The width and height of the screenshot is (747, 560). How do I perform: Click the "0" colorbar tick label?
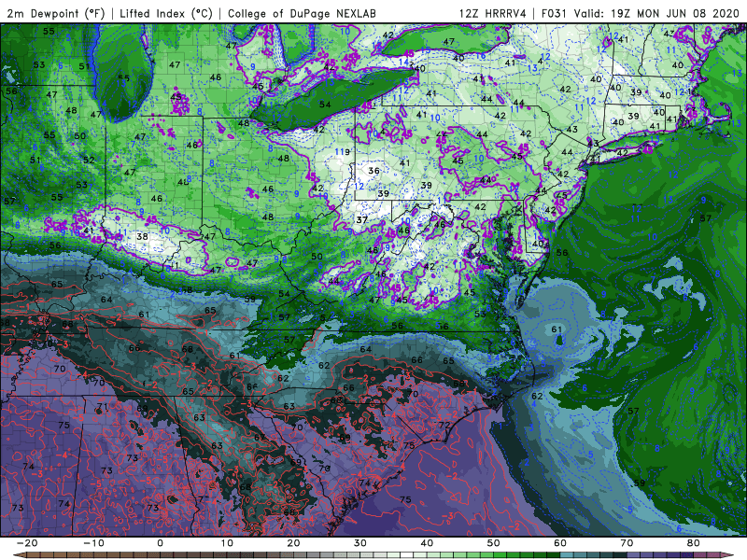160,543
